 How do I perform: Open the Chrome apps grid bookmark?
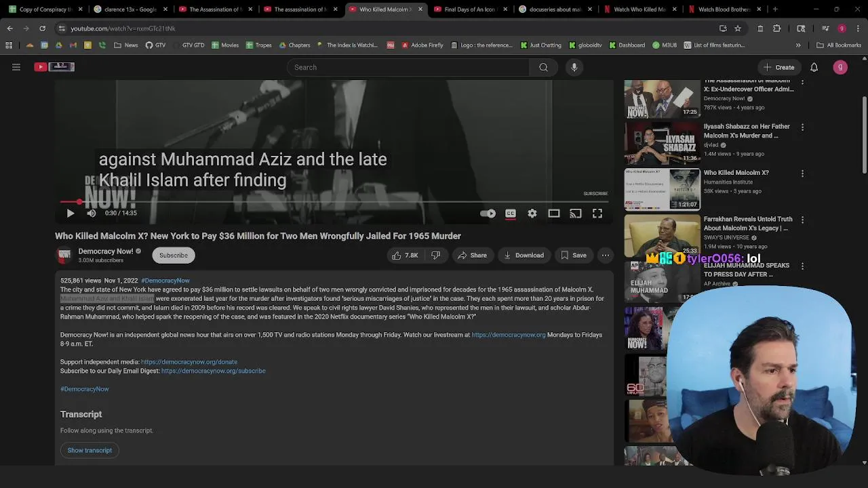click(x=9, y=45)
